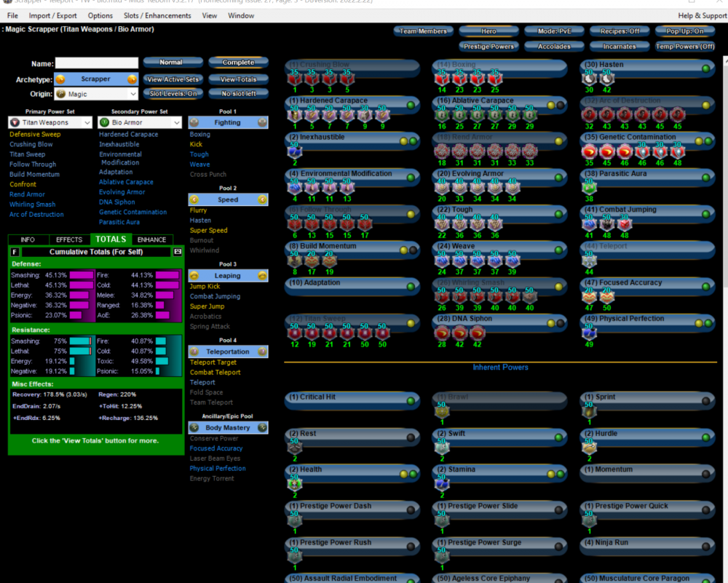Image resolution: width=728 pixels, height=583 pixels.
Task: Click the F icon in Totals panel
Action: click(x=15, y=252)
